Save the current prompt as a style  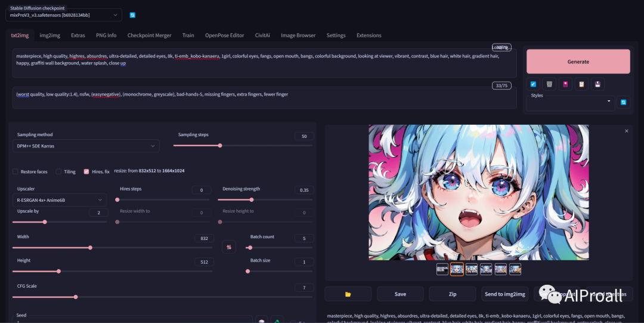point(597,84)
